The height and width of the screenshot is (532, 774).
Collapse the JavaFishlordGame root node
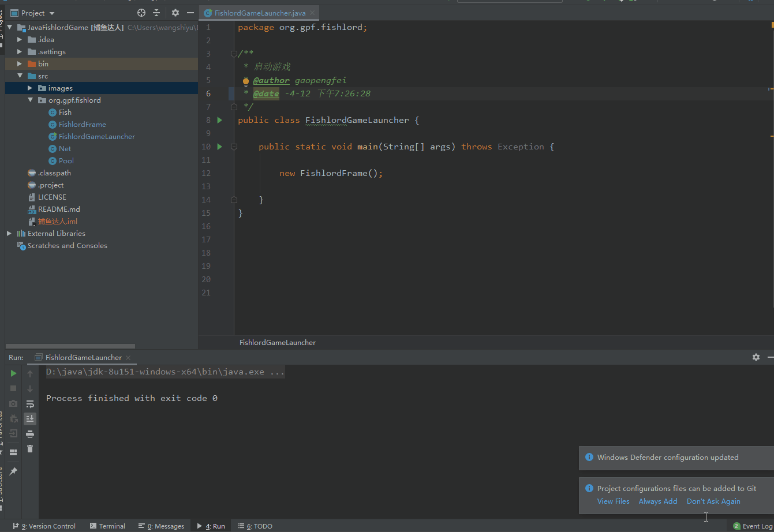(x=10, y=27)
